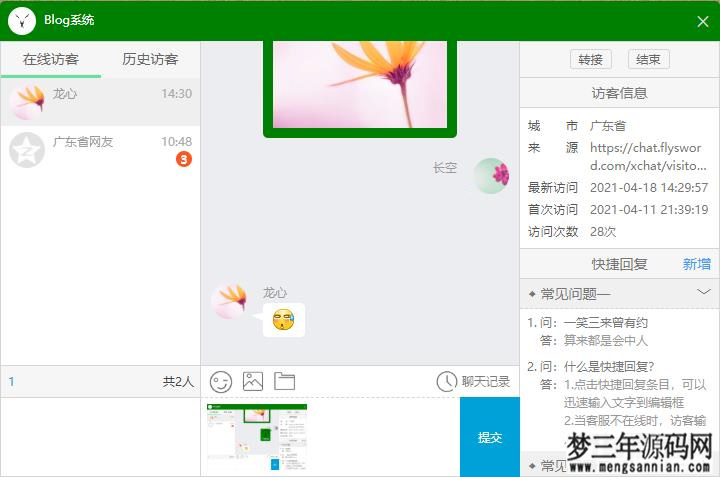
Task: Open 聊天记录 clock icon
Action: 446,382
